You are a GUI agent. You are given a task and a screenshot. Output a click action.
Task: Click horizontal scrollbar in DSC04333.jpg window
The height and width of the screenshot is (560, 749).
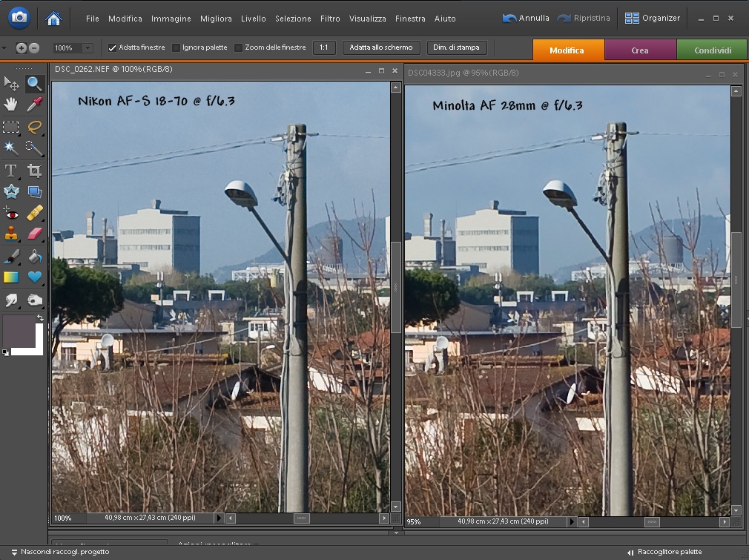652,521
